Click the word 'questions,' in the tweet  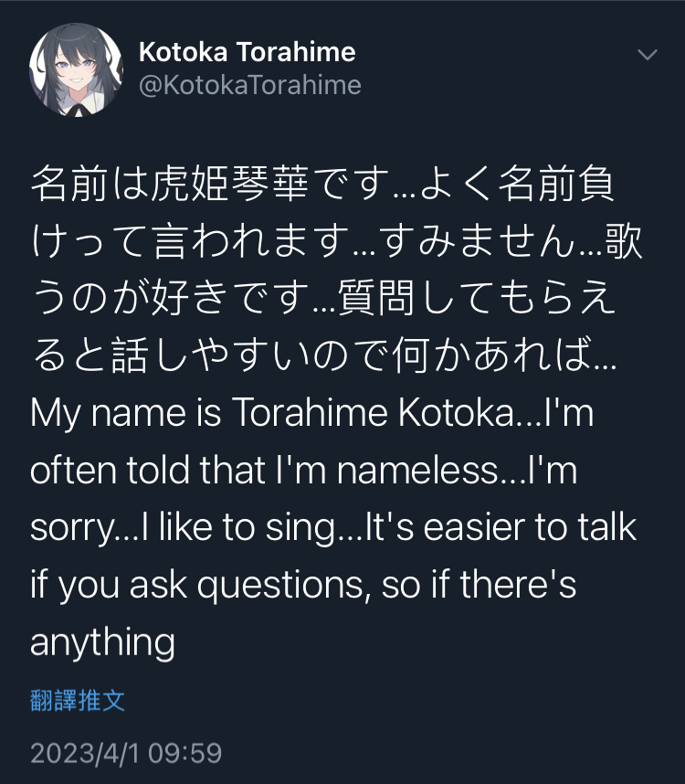click(284, 586)
